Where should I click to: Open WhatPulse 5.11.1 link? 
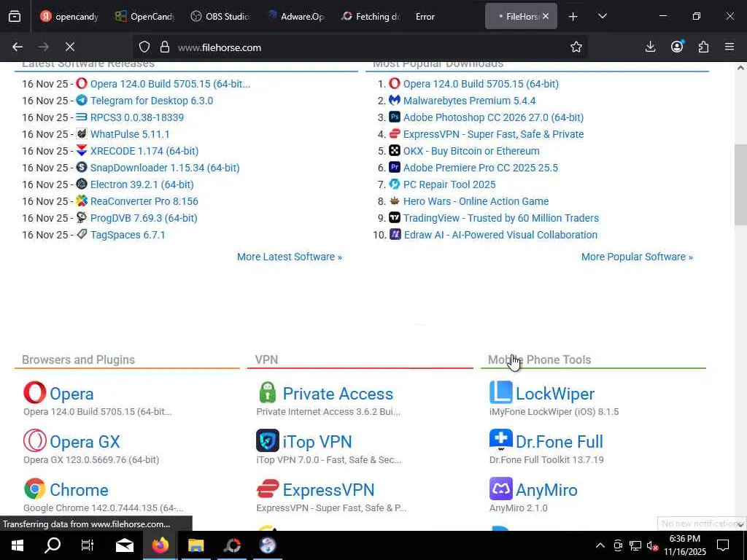130,134
